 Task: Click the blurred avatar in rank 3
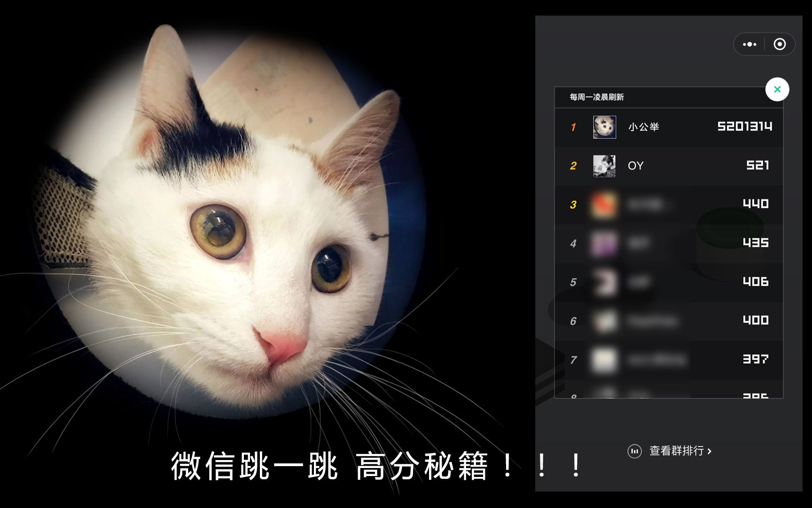pyautogui.click(x=604, y=205)
